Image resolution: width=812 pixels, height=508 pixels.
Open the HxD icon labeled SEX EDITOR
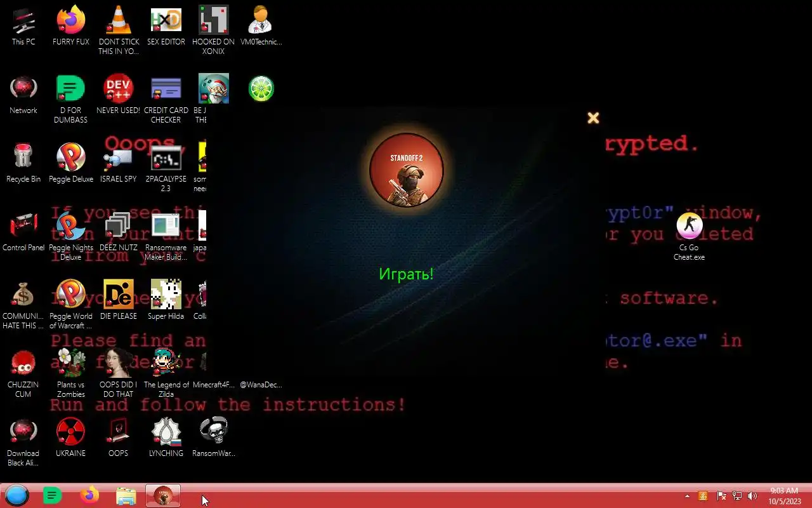[x=166, y=25]
